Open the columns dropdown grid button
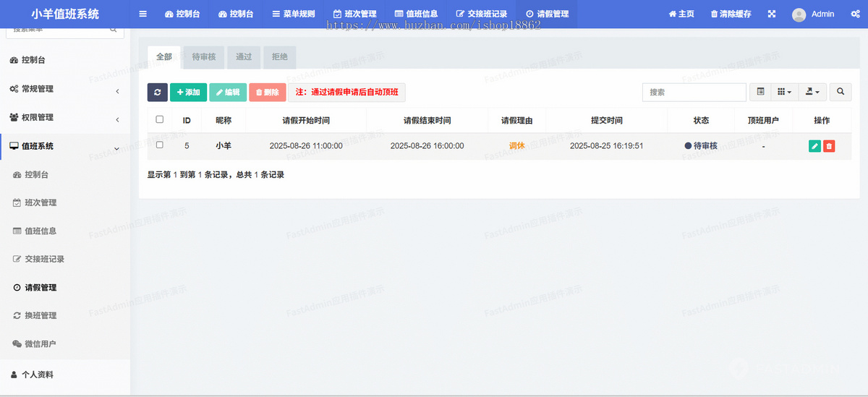Screen dimensions: 868x397 click(784, 92)
